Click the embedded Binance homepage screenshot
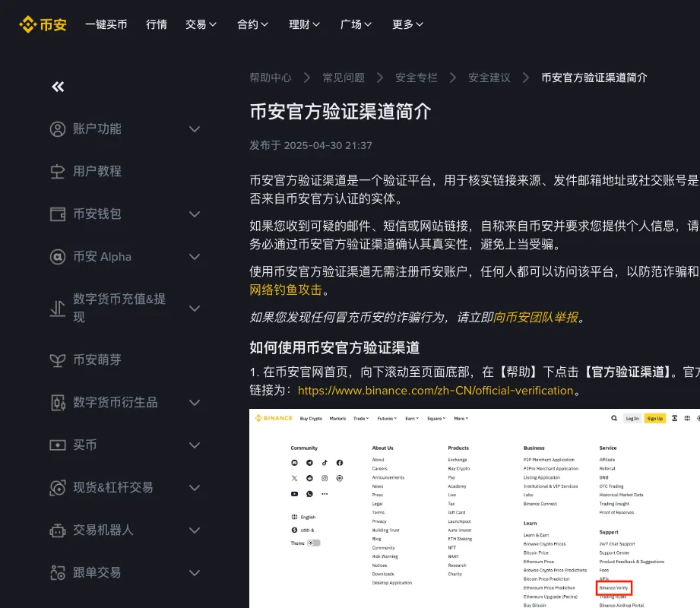This screenshot has width=700, height=608. (x=474, y=508)
